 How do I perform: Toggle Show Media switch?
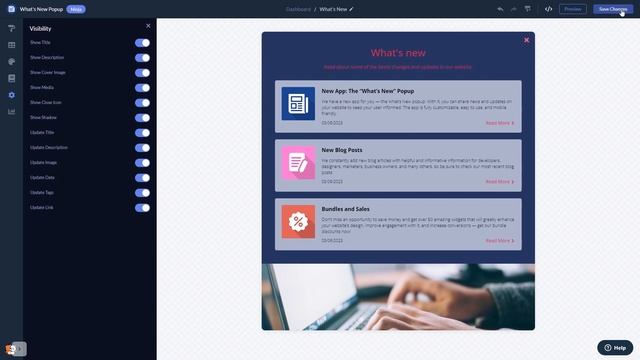pyautogui.click(x=142, y=88)
